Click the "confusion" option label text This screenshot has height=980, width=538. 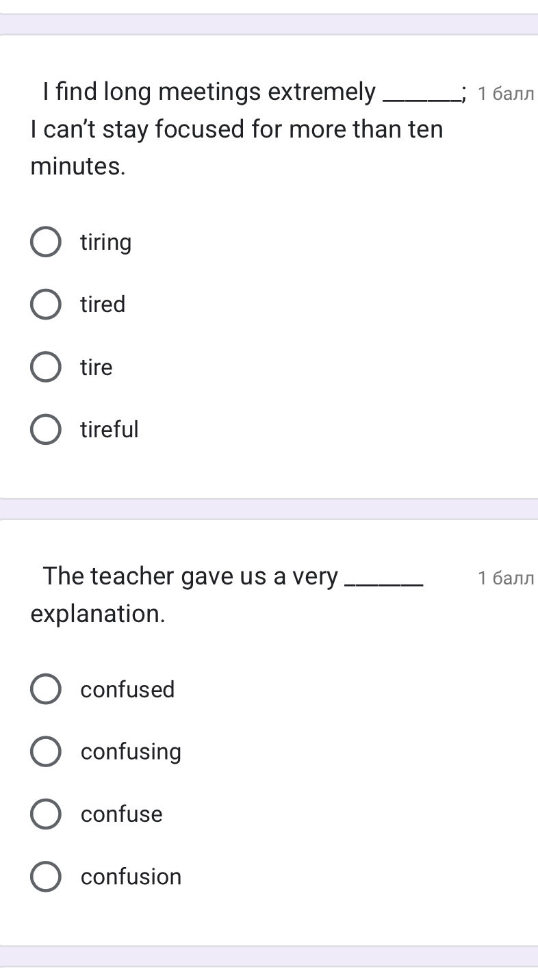tap(131, 876)
